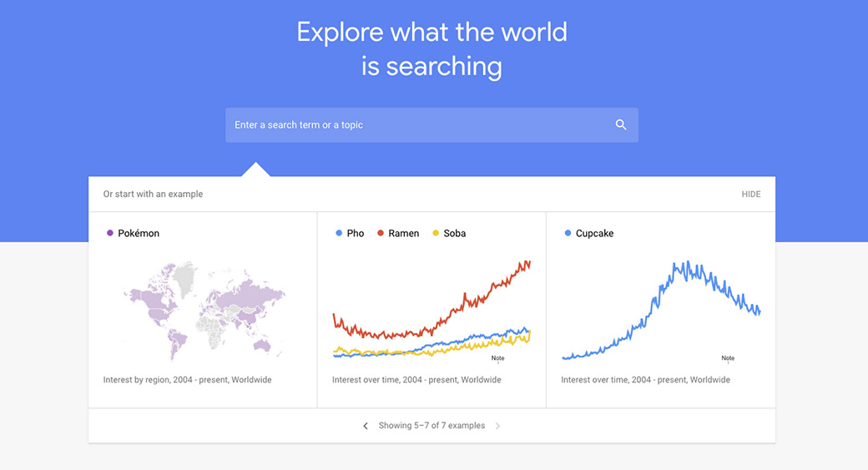Click the purple Pokémon legend dot

point(110,233)
